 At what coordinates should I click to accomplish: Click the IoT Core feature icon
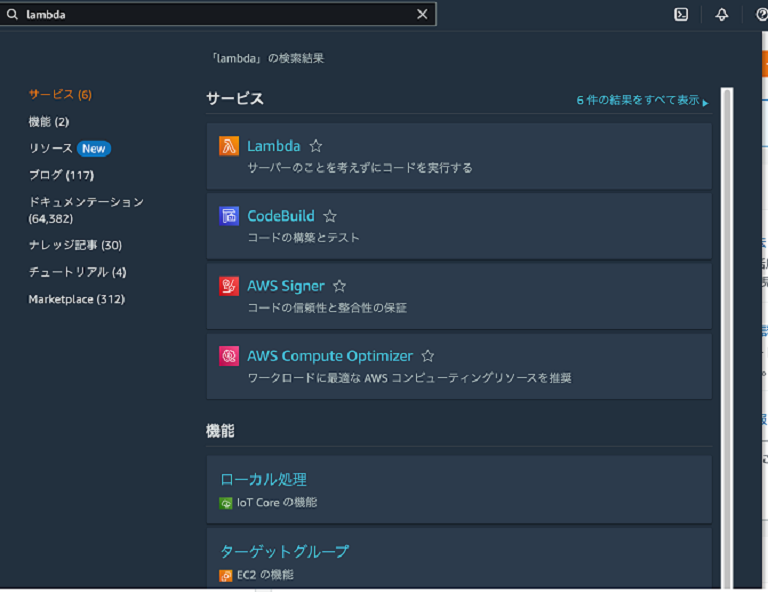[226, 503]
